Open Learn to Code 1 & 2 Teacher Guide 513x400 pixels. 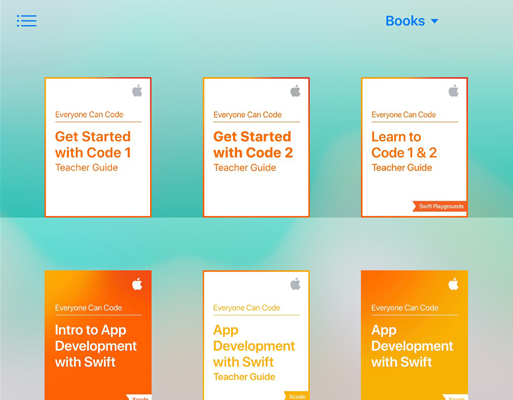414,147
